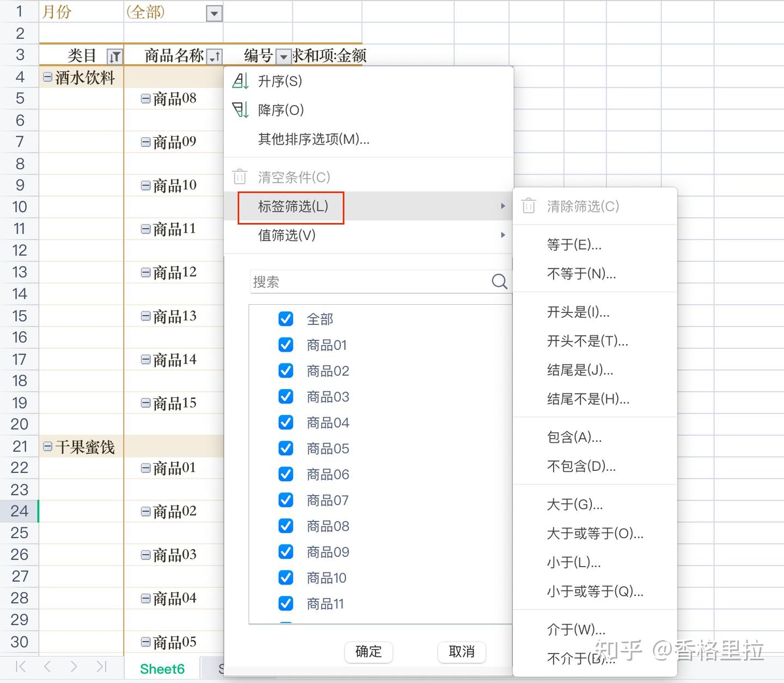Uncheck 商品11 in filter list

coord(286,604)
